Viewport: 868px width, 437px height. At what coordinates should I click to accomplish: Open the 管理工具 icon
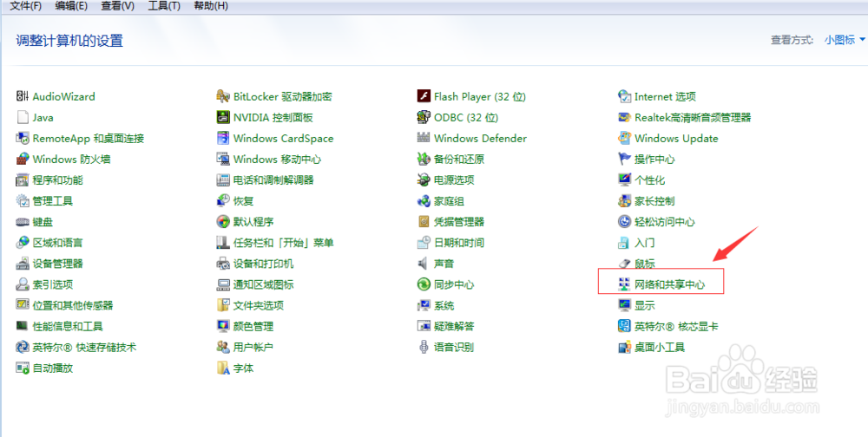23,201
